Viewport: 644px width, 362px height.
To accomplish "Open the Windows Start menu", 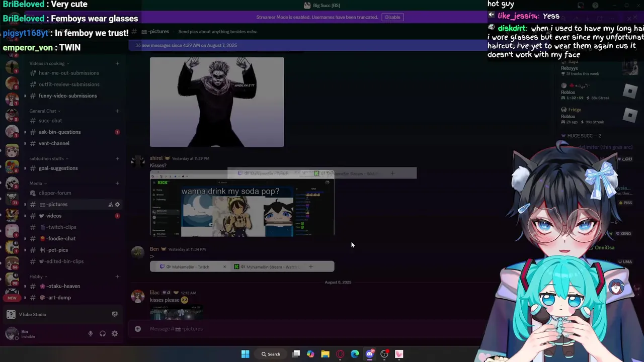I will [245, 354].
